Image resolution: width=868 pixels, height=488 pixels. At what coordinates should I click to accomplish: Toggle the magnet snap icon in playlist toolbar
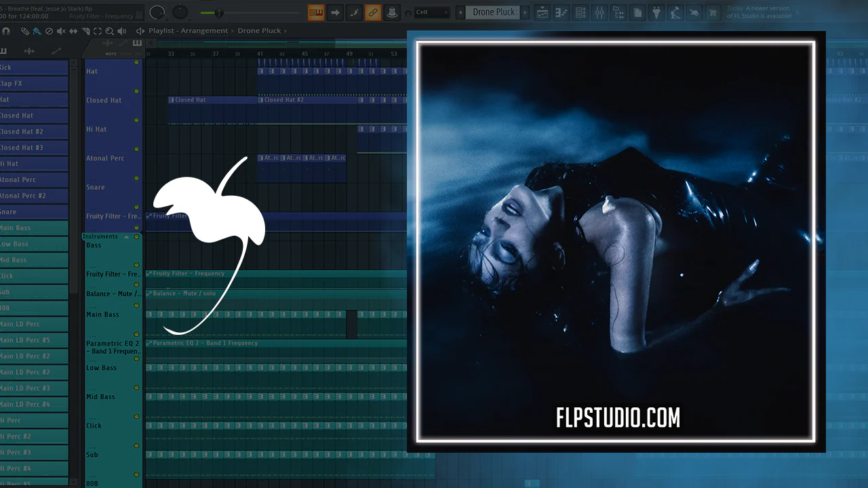click(x=6, y=31)
